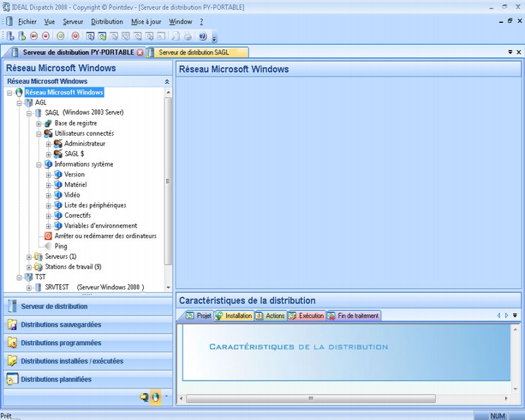Image resolution: width=525 pixels, height=420 pixels.
Task: Click the print preview toolbar icon
Action: pyautogui.click(x=175, y=36)
